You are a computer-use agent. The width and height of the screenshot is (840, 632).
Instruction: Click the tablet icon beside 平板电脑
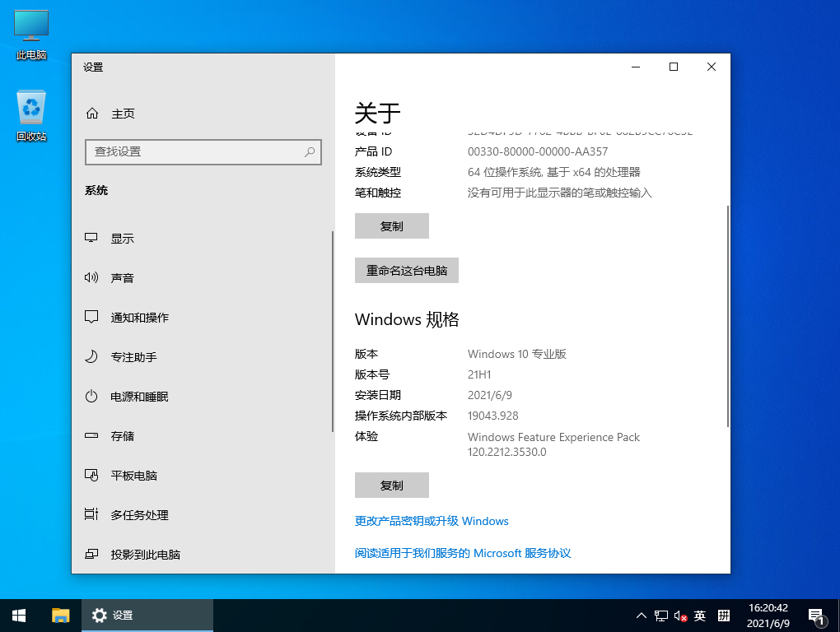click(x=91, y=475)
